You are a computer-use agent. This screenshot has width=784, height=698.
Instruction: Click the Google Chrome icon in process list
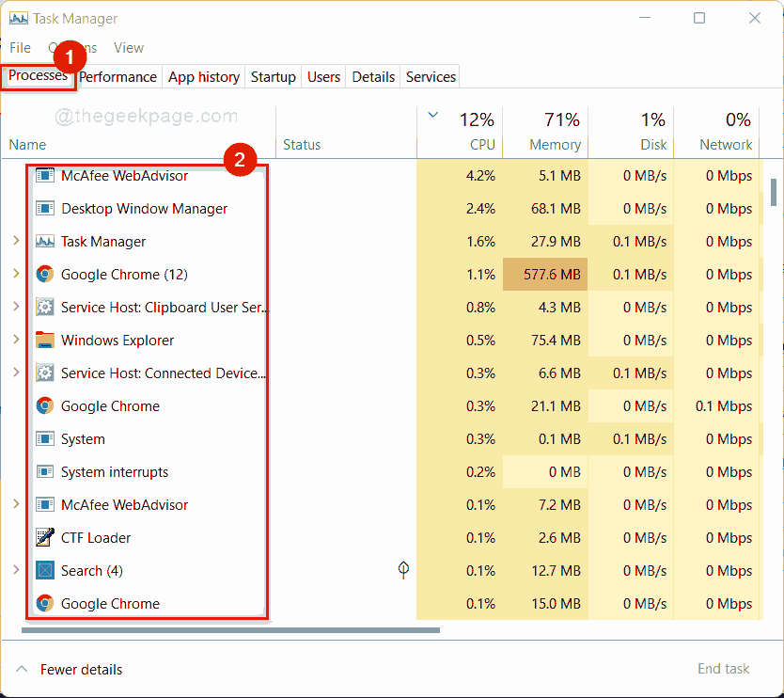click(44, 274)
